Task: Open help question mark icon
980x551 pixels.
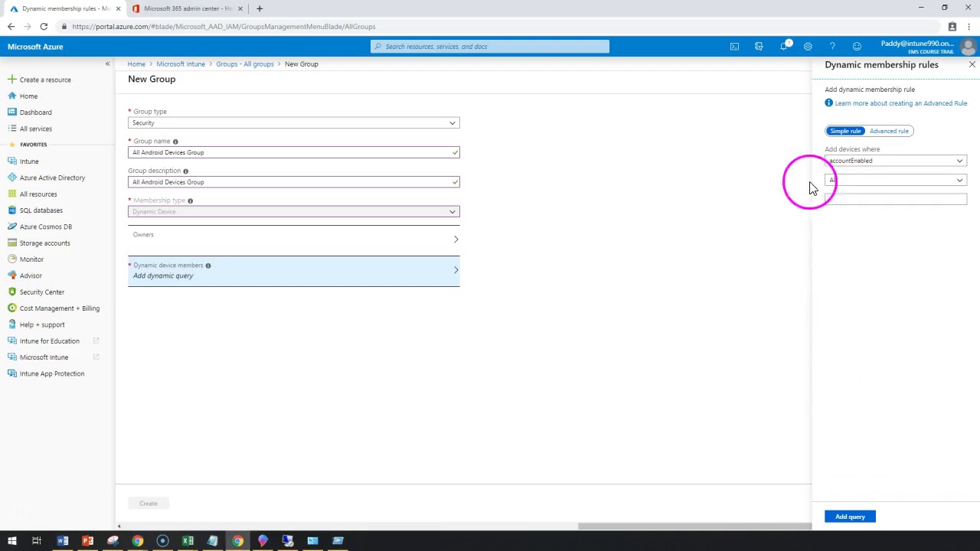Action: pyautogui.click(x=832, y=47)
